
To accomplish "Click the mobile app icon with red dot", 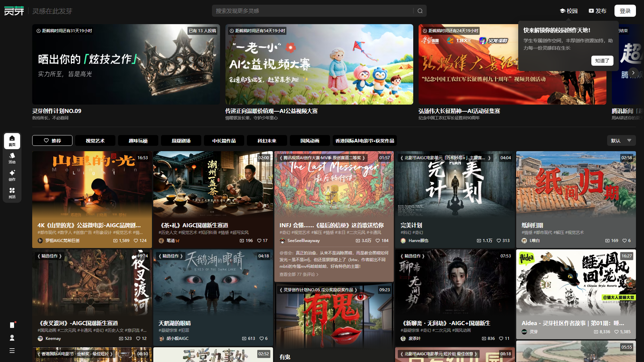I will coord(12,325).
